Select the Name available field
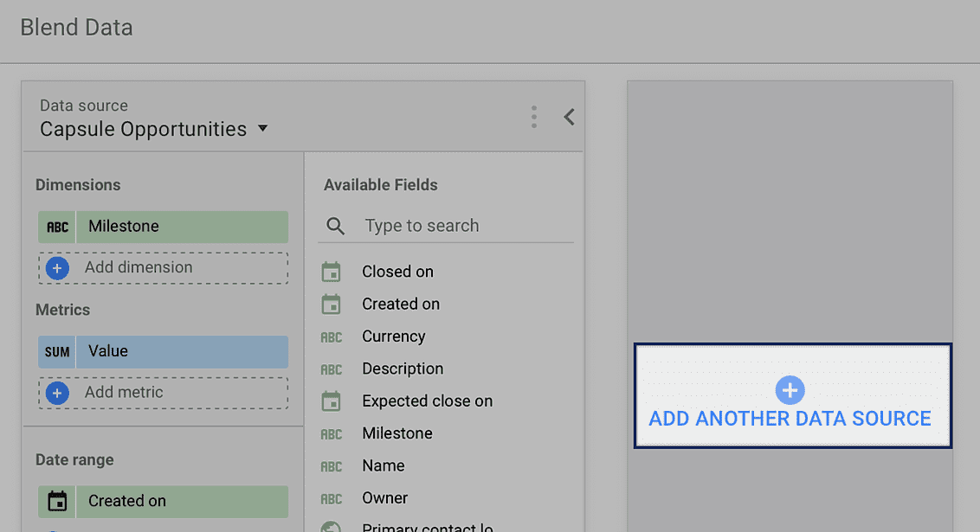 coord(384,465)
